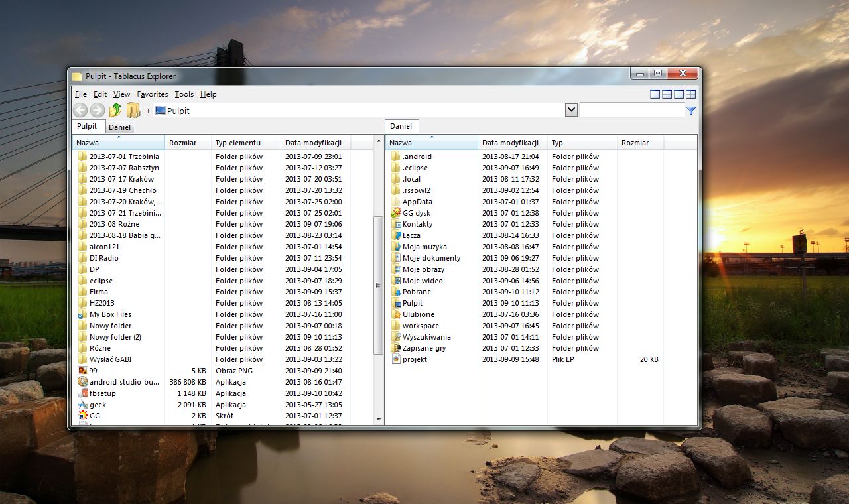The height and width of the screenshot is (504, 849).
Task: Click the Moja muzyka folder icon
Action: point(396,247)
